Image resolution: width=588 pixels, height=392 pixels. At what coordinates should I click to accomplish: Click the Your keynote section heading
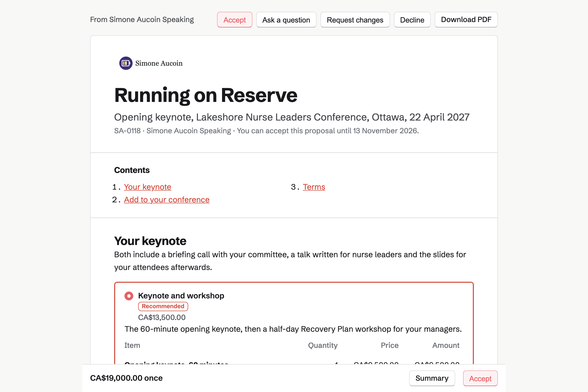[x=150, y=241]
